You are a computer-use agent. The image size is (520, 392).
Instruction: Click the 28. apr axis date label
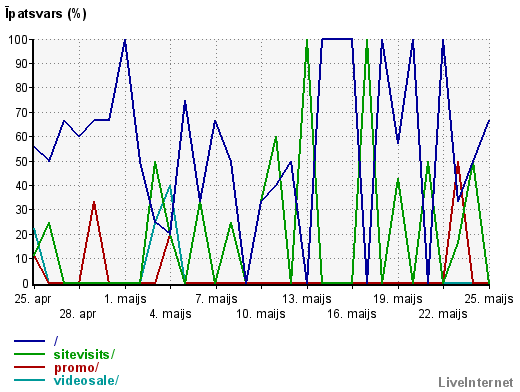78,314
